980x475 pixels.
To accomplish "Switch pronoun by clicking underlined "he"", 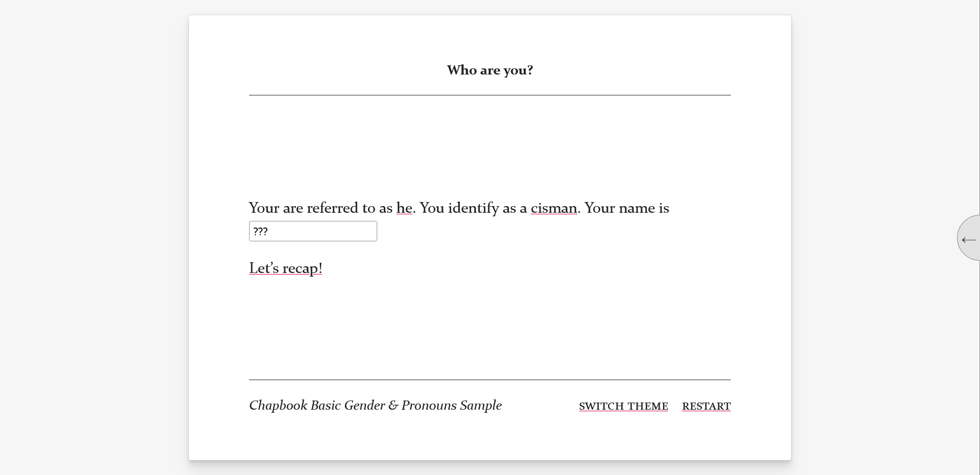I will (404, 208).
